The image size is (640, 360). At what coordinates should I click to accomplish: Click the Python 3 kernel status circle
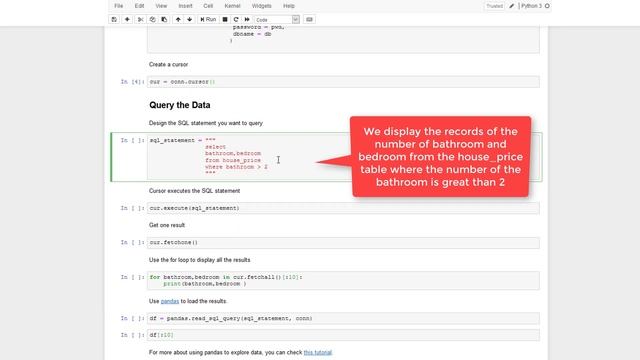pyautogui.click(x=547, y=6)
